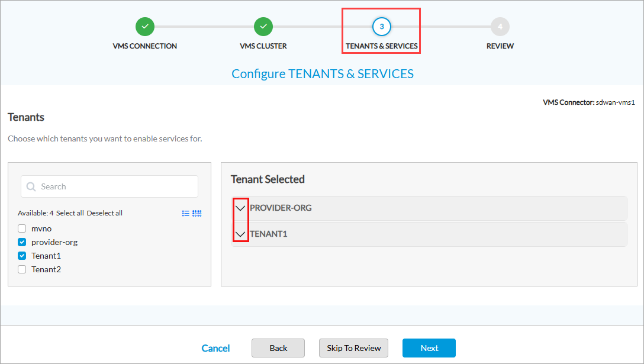Expand the TENANT1 chevron
The width and height of the screenshot is (644, 364).
(x=240, y=234)
